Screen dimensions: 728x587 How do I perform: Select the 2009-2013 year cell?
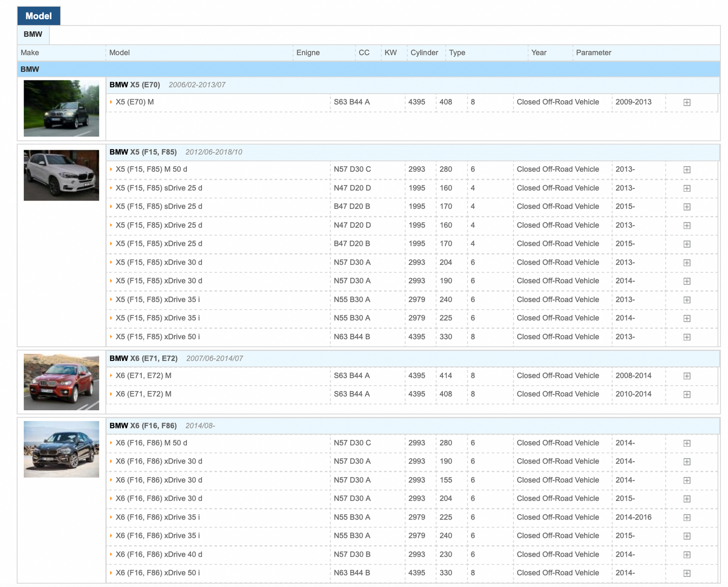pyautogui.click(x=633, y=102)
